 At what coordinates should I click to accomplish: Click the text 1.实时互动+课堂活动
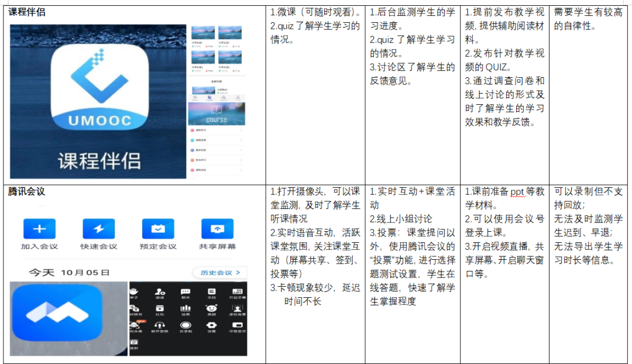click(413, 198)
